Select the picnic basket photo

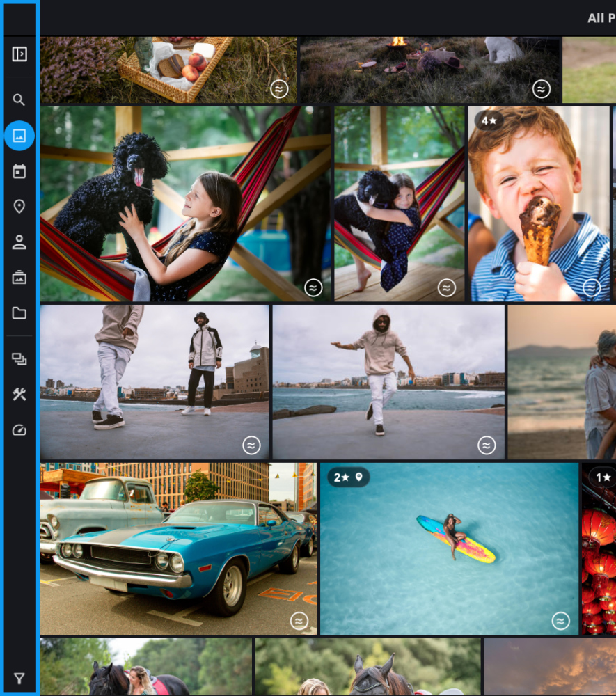pyautogui.click(x=168, y=70)
